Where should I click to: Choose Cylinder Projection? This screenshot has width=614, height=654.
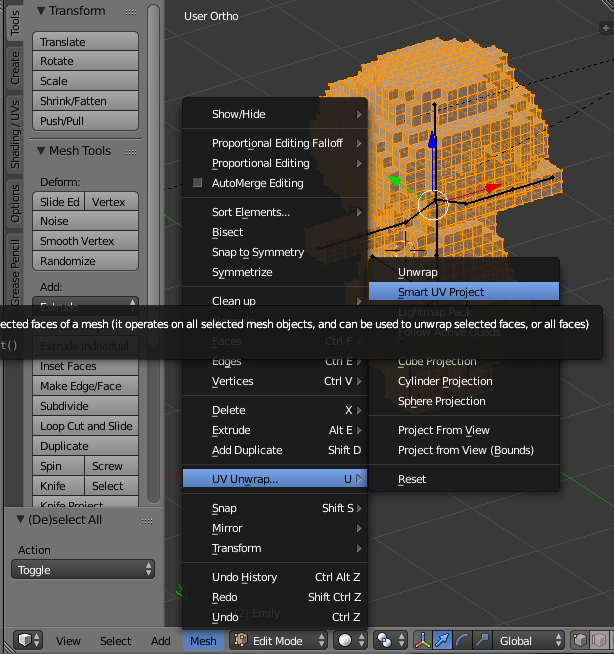tap(464, 381)
